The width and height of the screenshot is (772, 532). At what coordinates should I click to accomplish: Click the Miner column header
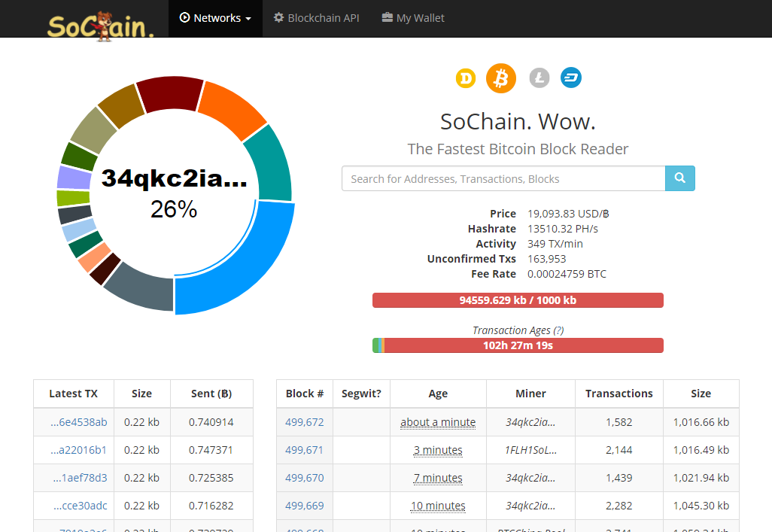(530, 394)
